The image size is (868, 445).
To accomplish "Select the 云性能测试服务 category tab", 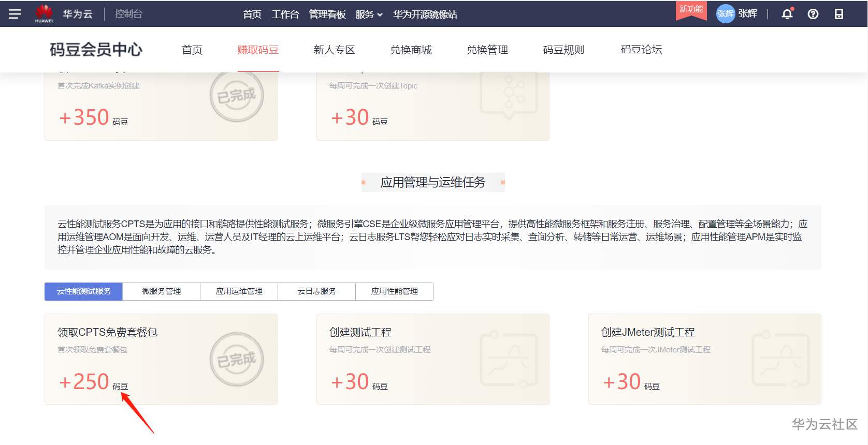I will pos(83,291).
